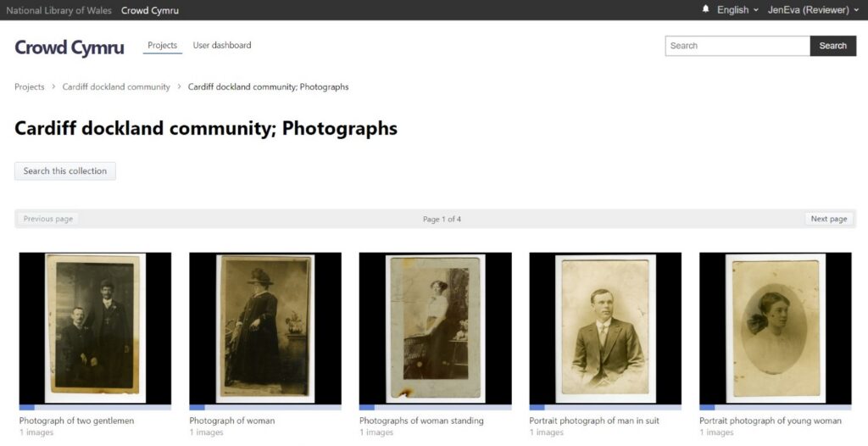
Task: Open the English language dropdown
Action: click(737, 10)
